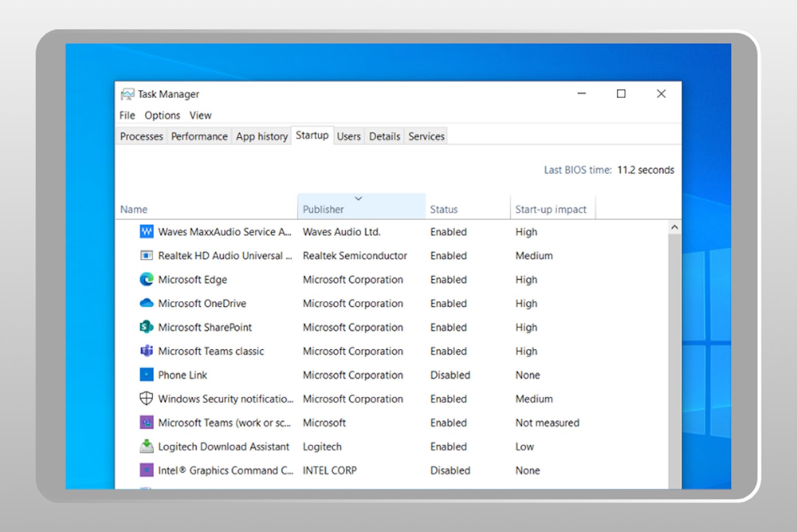Click the INTEL CORP publisher cell
This screenshot has height=532, width=797.
click(330, 470)
